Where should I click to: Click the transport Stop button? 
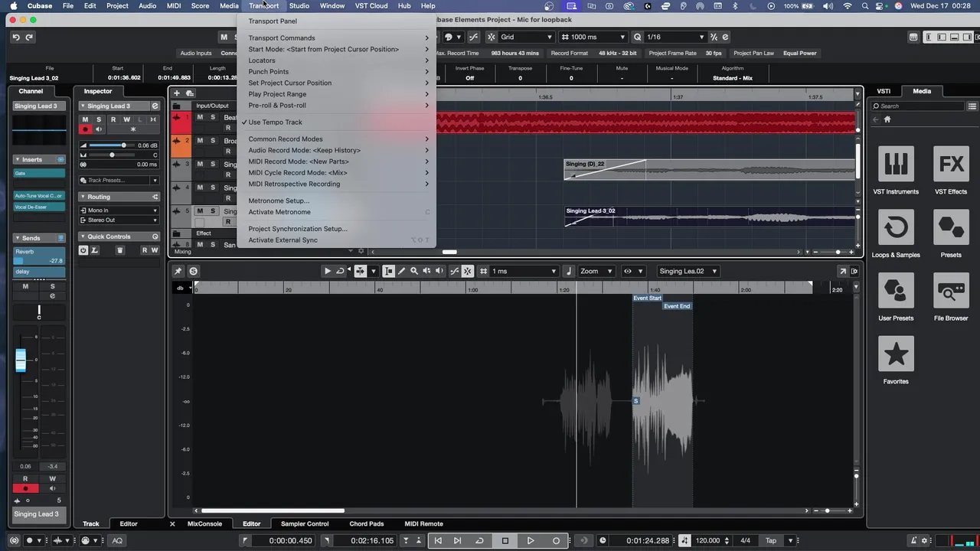click(505, 540)
